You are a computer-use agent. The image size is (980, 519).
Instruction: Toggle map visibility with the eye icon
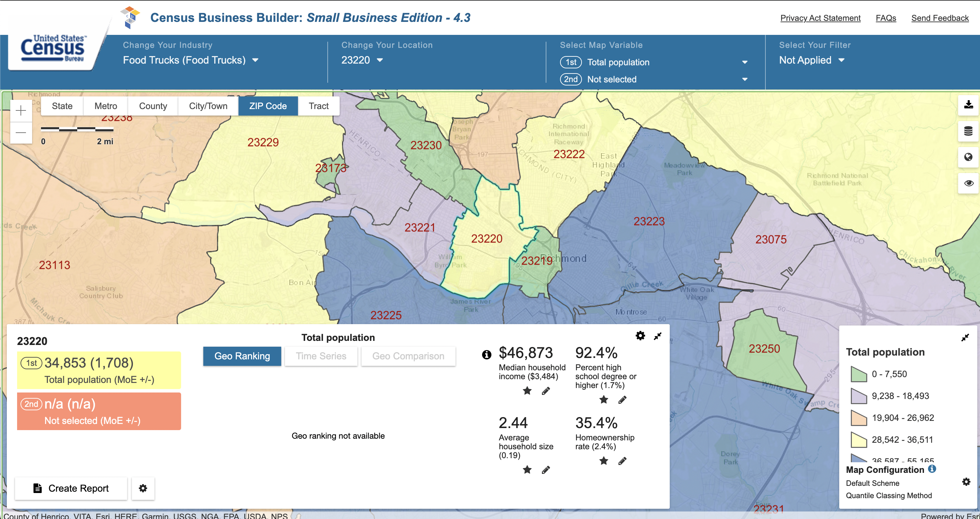coord(968,183)
